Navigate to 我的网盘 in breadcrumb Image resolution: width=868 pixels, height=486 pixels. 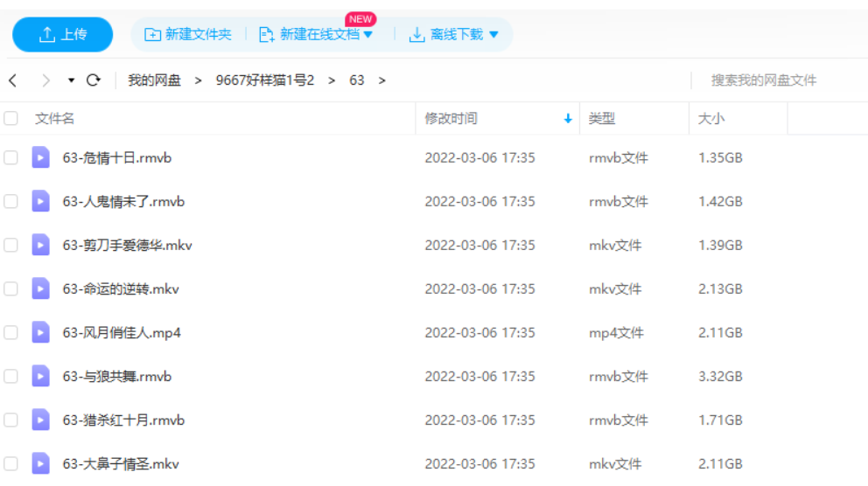(154, 80)
